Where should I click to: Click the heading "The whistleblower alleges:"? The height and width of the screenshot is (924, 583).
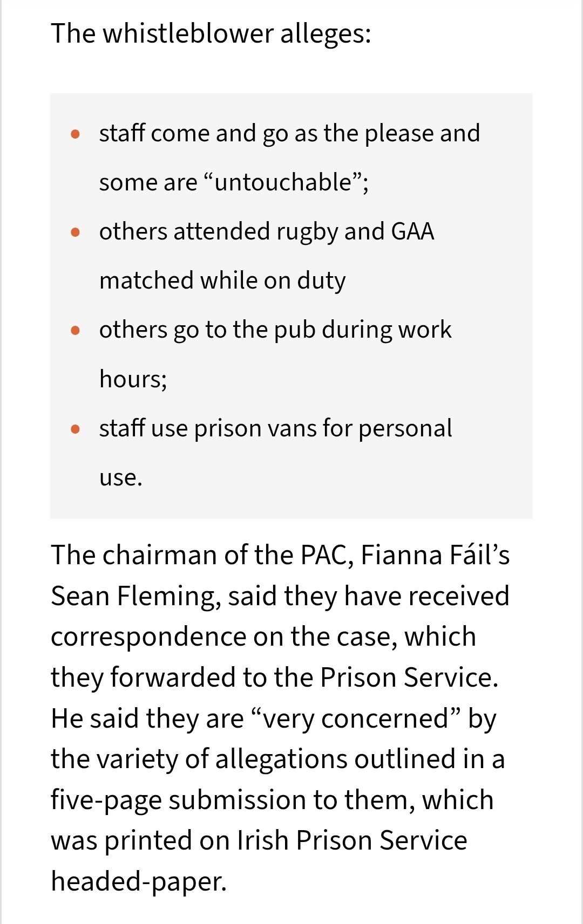pyautogui.click(x=211, y=33)
